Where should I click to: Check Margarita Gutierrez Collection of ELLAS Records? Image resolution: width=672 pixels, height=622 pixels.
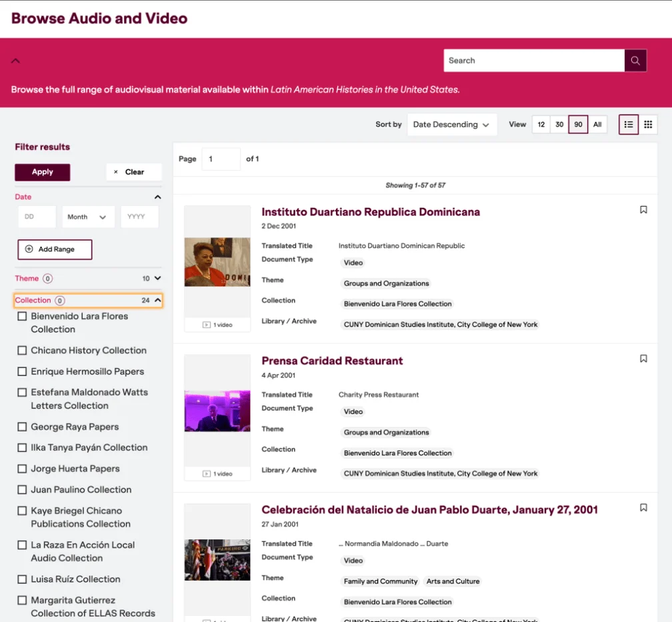pyautogui.click(x=22, y=600)
